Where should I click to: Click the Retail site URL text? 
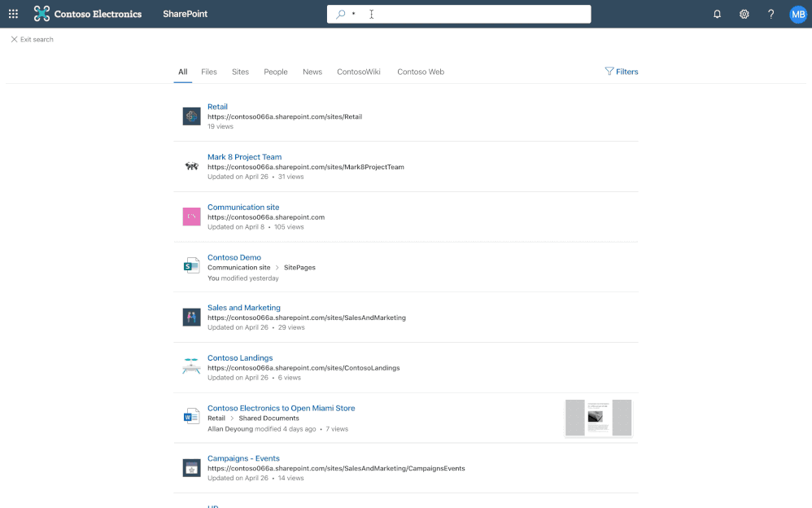pos(285,116)
